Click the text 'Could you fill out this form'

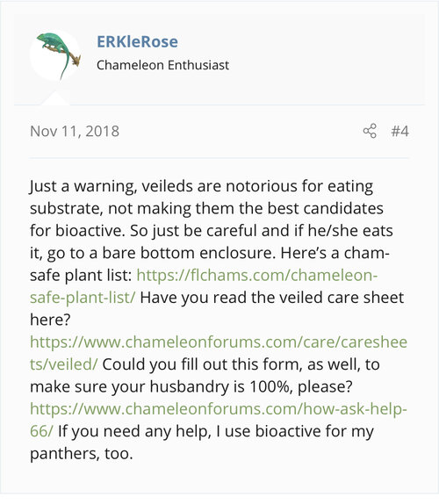pyautogui.click(x=202, y=364)
